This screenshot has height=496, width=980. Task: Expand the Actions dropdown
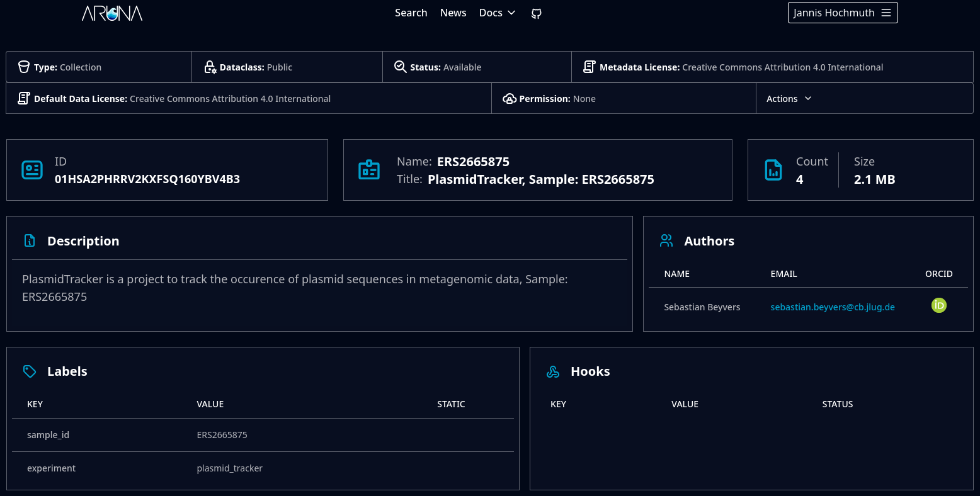(x=789, y=99)
